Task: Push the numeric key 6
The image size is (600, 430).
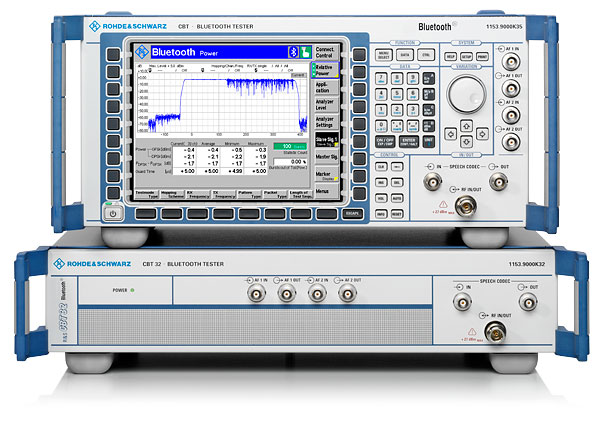Action: click(412, 94)
